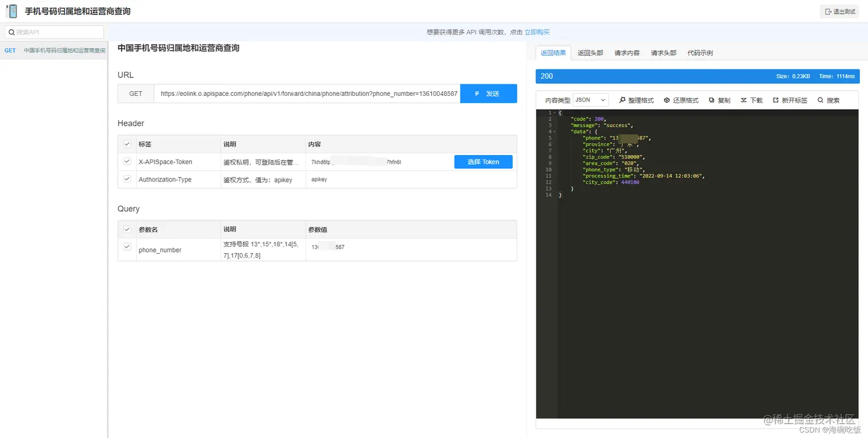Image resolution: width=868 pixels, height=438 pixels.
Task: Download the response via 下载 icon
Action: click(x=751, y=100)
